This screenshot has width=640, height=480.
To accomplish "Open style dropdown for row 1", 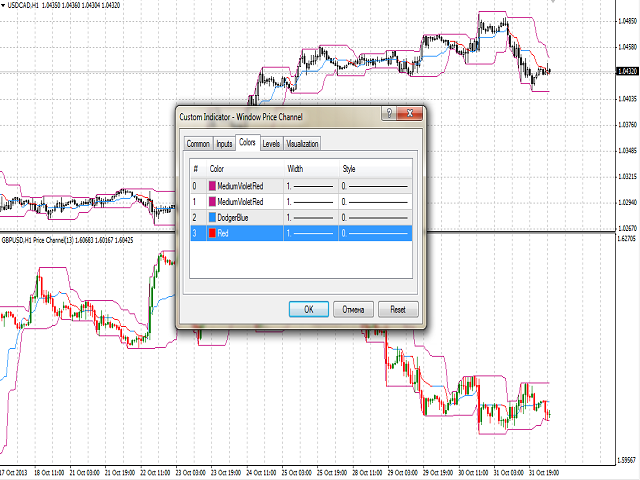I will pyautogui.click(x=376, y=202).
